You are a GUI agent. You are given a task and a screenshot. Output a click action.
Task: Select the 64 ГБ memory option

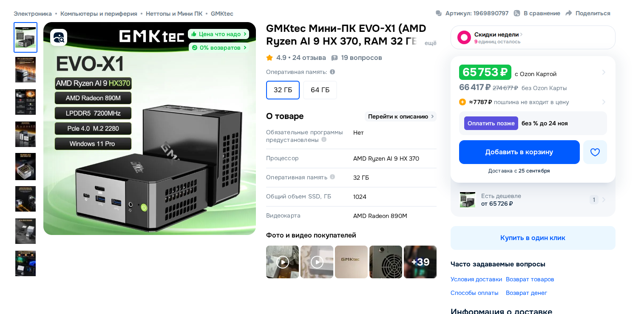tap(320, 90)
